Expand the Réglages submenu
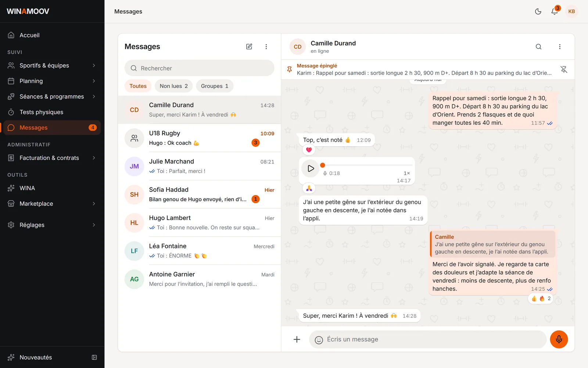Screen dimensions: 588x368 click(x=52, y=225)
